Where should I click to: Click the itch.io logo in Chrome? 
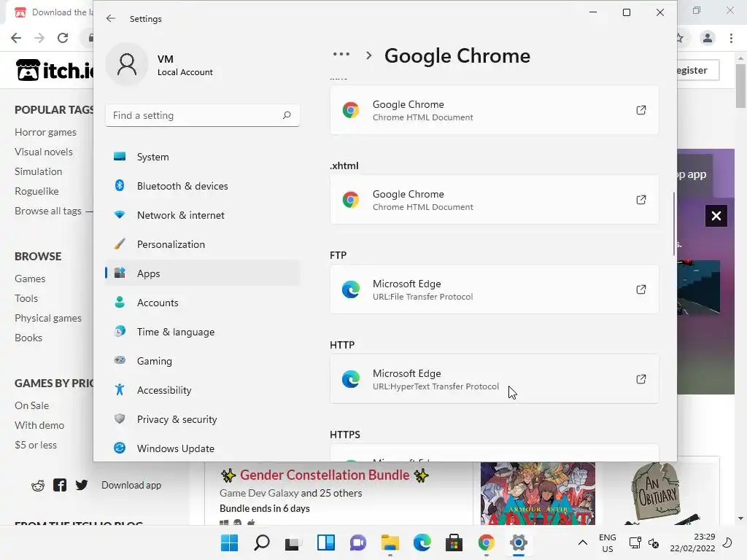click(55, 70)
